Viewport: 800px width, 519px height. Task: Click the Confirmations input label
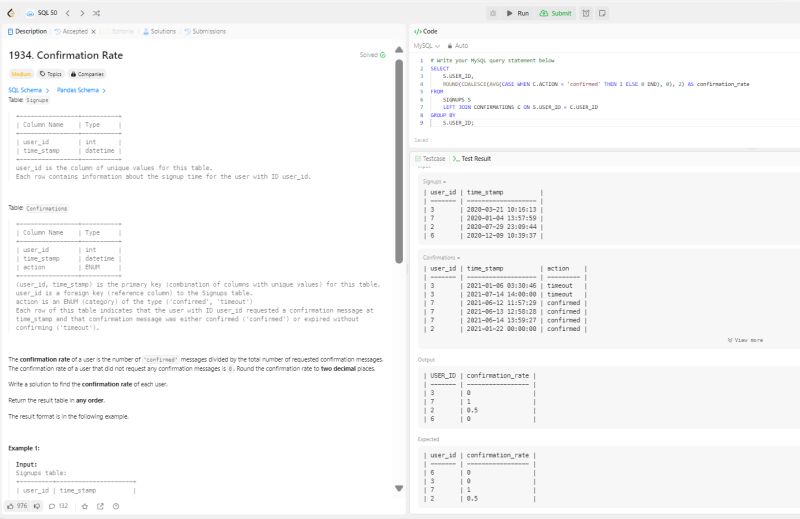point(441,258)
